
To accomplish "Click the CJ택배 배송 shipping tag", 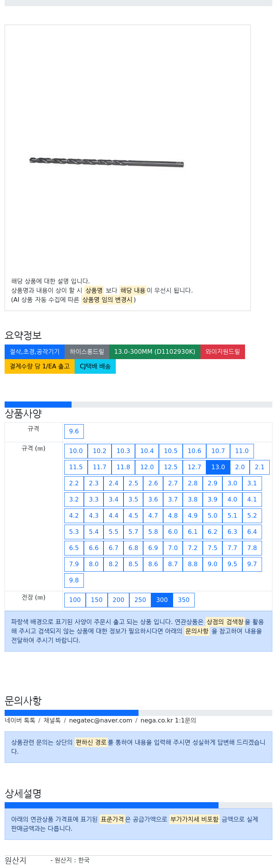I will [x=95, y=366].
